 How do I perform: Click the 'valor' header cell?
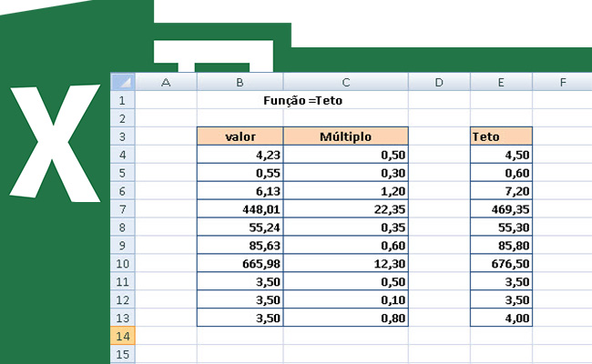[x=240, y=136]
